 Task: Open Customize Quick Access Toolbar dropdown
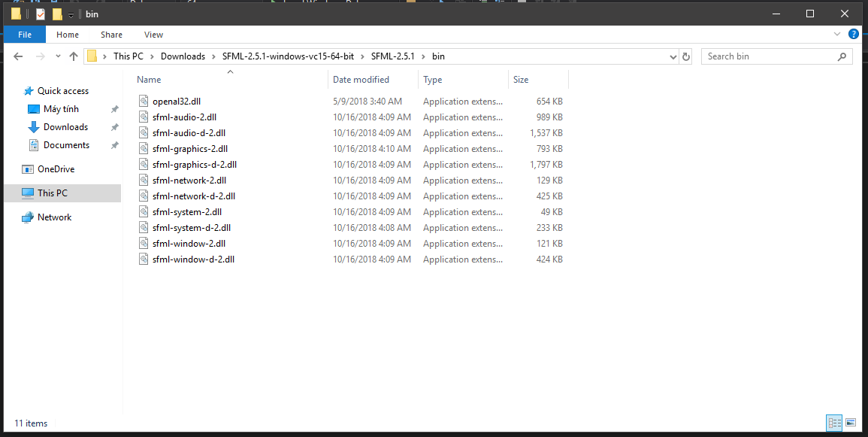point(71,14)
